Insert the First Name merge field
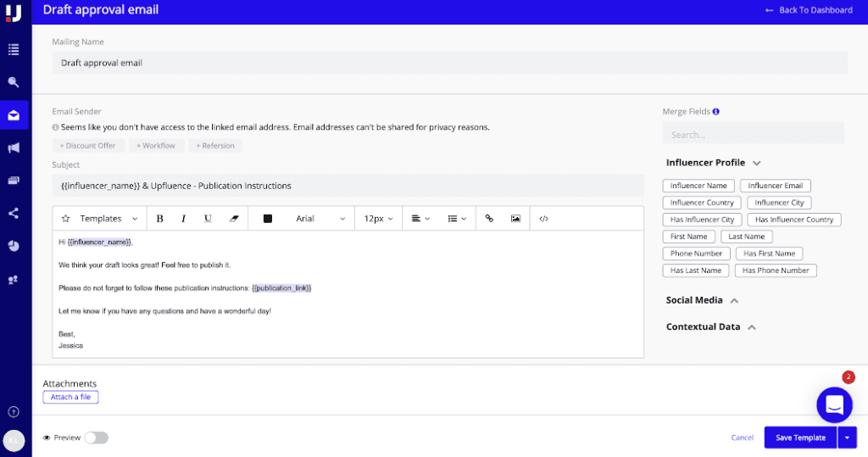868x457 pixels. point(688,237)
